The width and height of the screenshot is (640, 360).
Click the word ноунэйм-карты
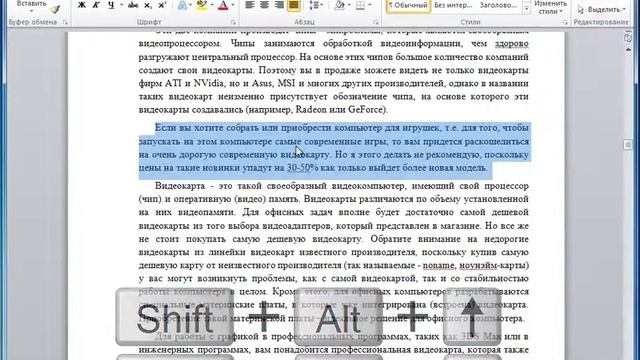[494, 265]
